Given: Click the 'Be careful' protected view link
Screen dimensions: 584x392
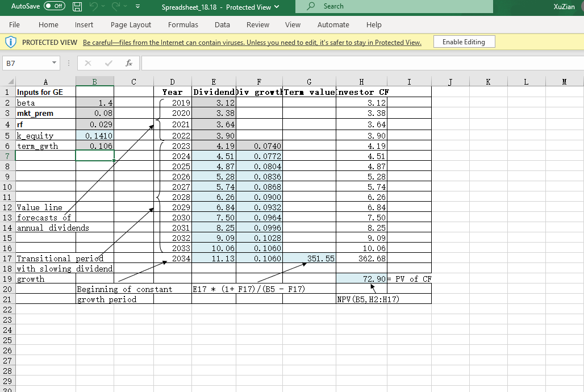Looking at the screenshot, I should pyautogui.click(x=252, y=43).
